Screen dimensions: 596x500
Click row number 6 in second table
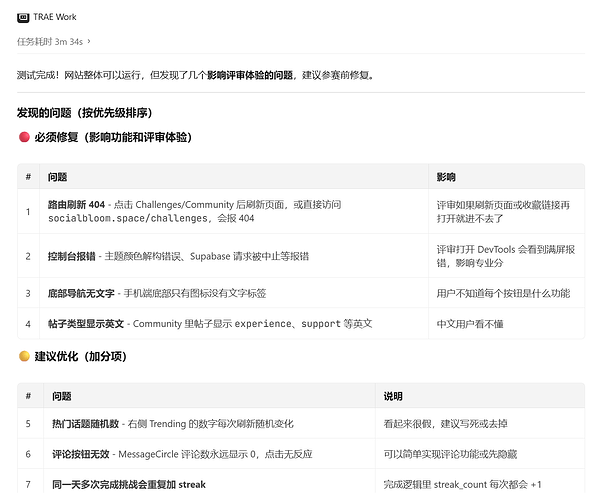click(x=28, y=454)
